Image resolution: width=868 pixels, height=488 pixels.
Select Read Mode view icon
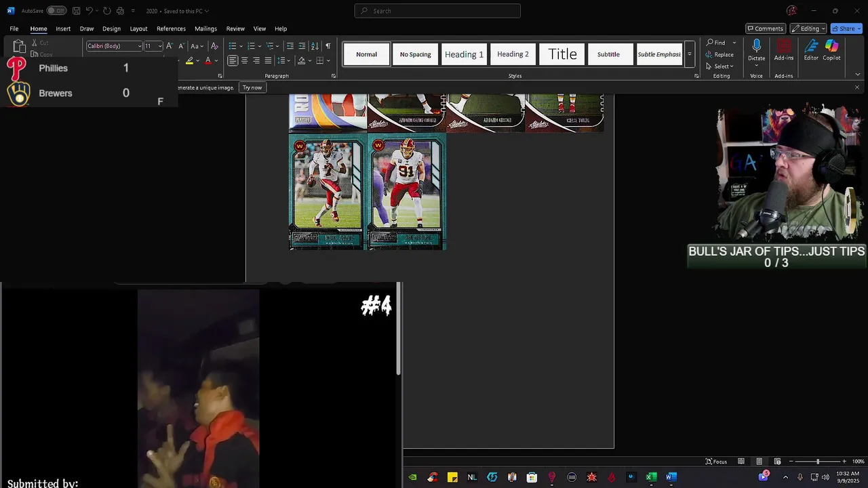(x=741, y=462)
